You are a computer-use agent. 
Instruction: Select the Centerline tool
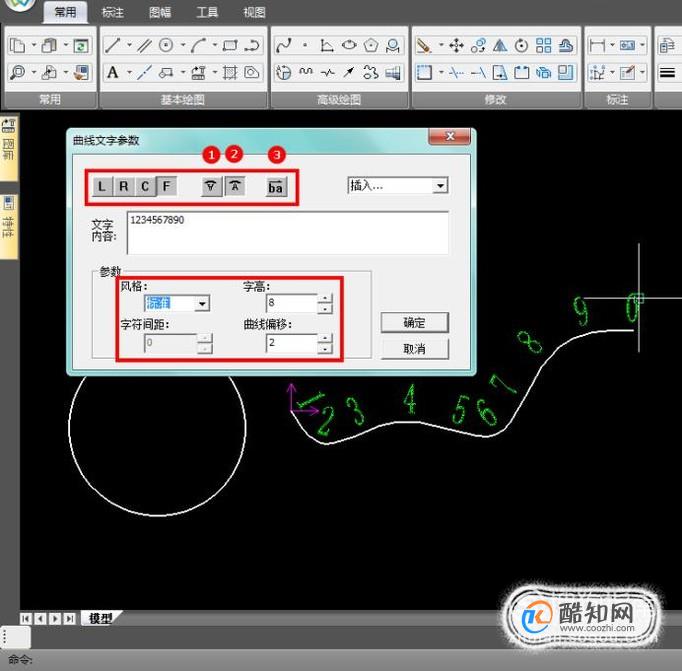(x=144, y=72)
